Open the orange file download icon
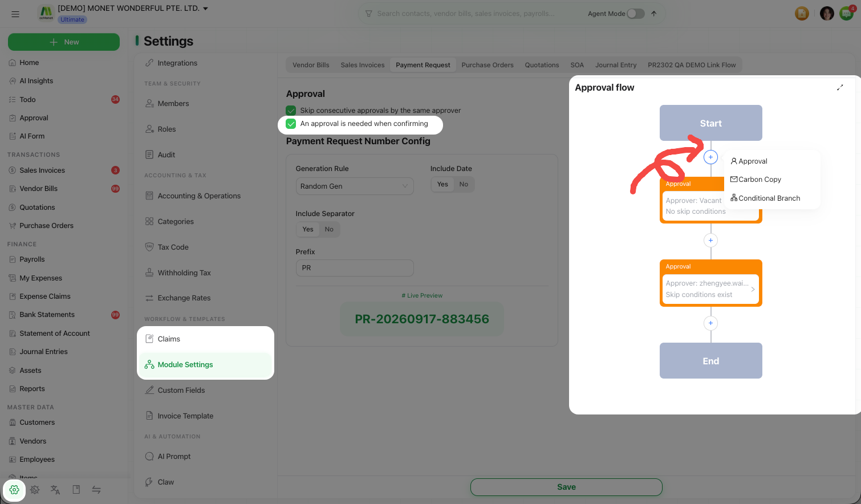Screen dimensions: 861x504 tap(802, 13)
